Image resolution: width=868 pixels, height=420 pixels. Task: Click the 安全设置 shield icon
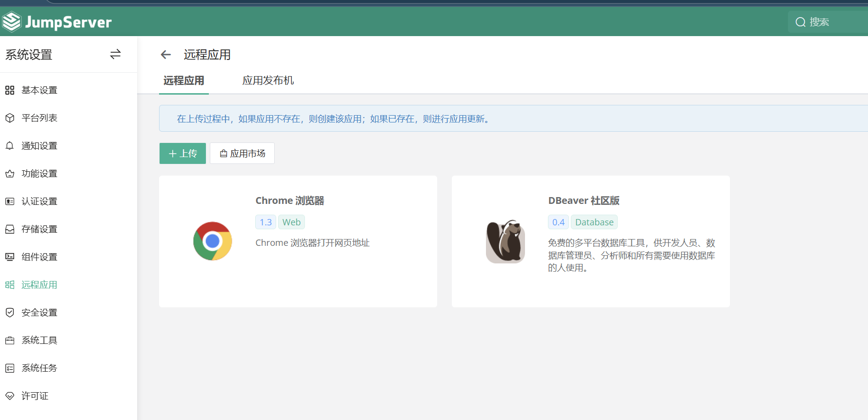(10, 313)
